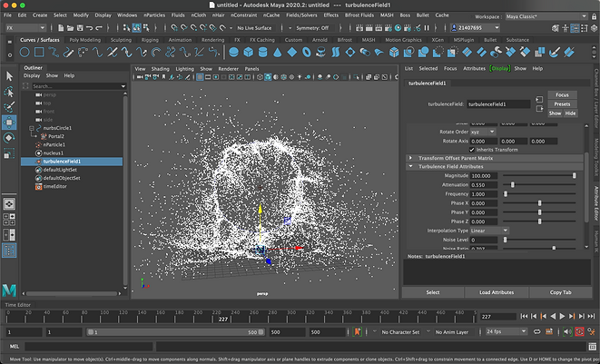Open the Script Editor icon at bottom right
The height and width of the screenshot is (364, 600).
click(593, 347)
